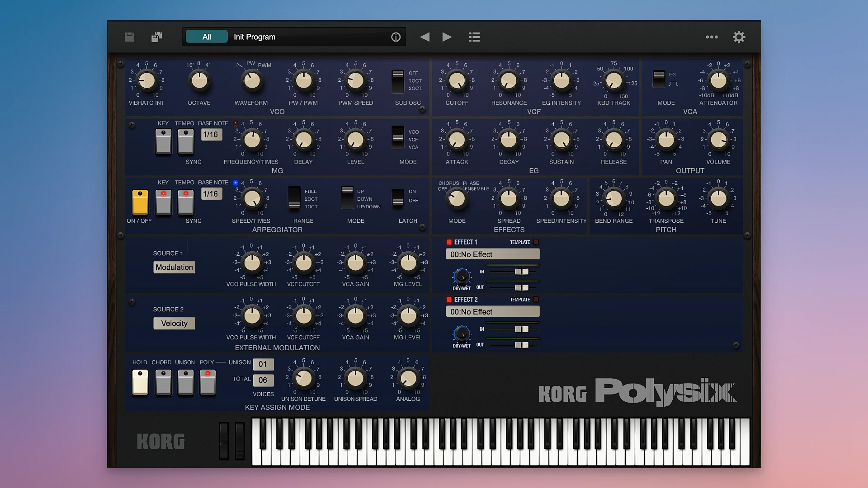Open the settings gear icon

click(x=739, y=37)
